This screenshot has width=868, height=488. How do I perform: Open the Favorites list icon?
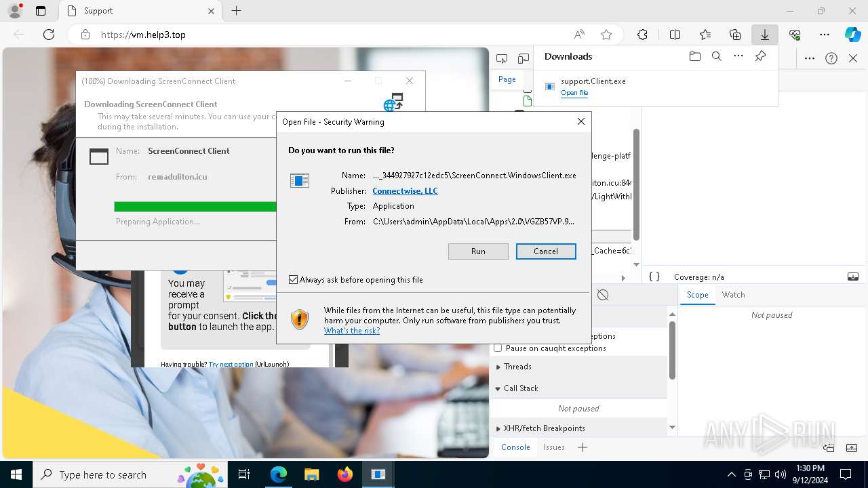click(705, 35)
